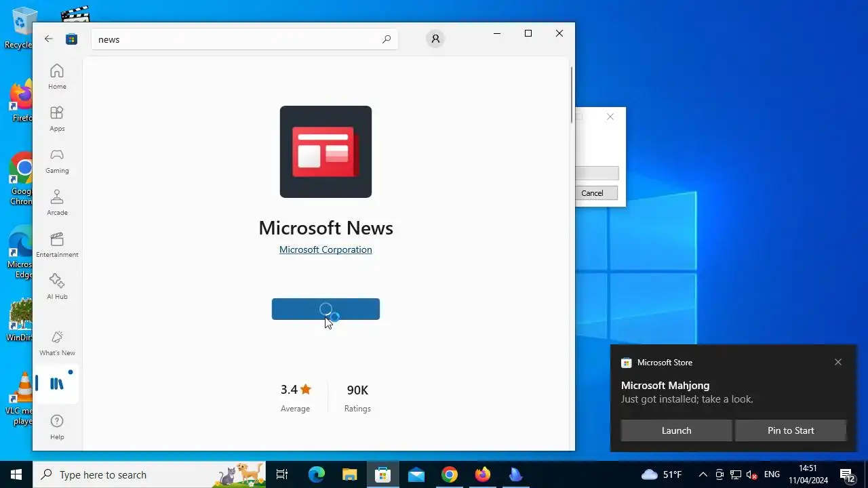Open the Gaming section in sidebar
This screenshot has width=868, height=488.
(x=57, y=161)
